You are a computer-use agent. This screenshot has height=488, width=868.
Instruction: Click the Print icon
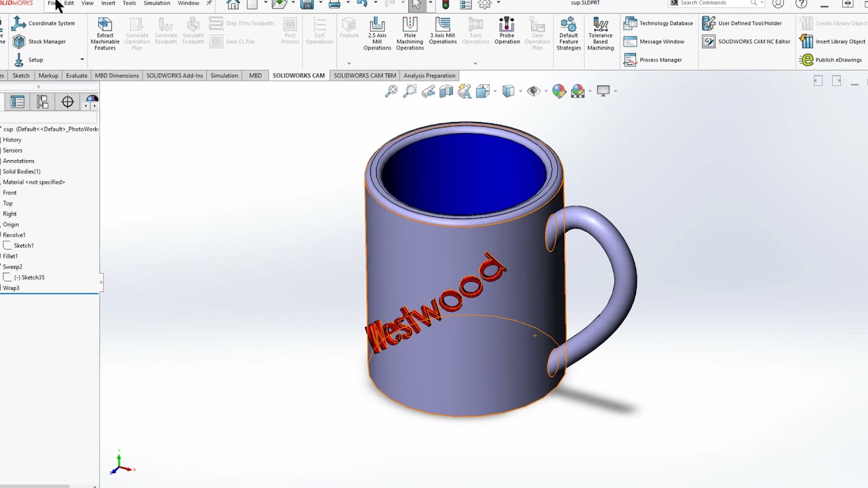coord(334,5)
